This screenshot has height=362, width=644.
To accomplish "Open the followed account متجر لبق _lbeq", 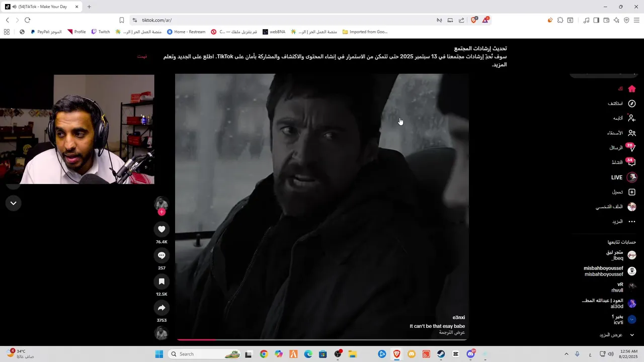I will [x=622, y=255].
